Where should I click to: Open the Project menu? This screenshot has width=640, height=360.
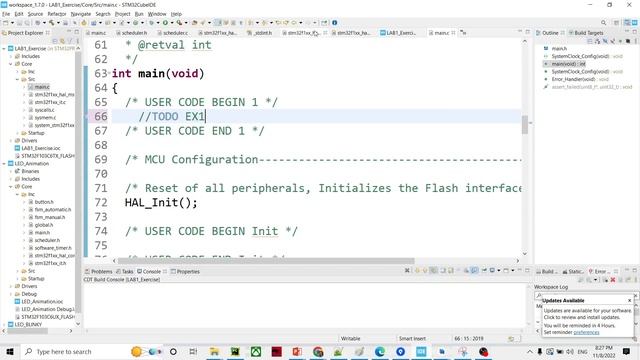[122, 14]
